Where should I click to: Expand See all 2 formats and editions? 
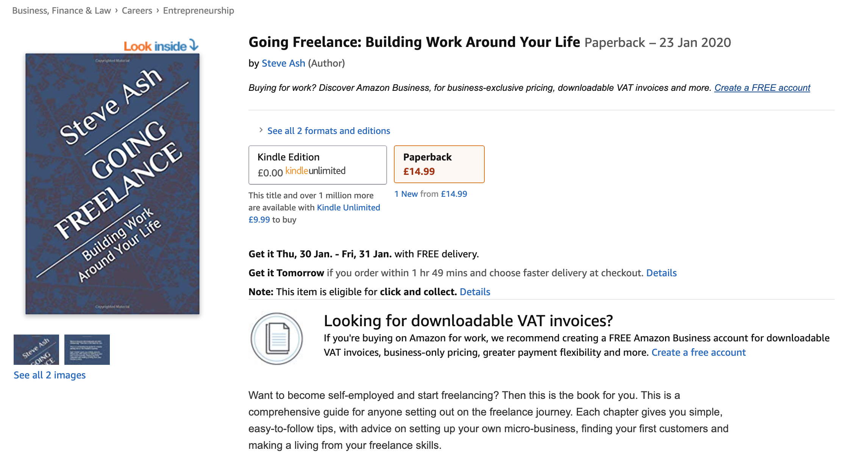click(x=328, y=131)
